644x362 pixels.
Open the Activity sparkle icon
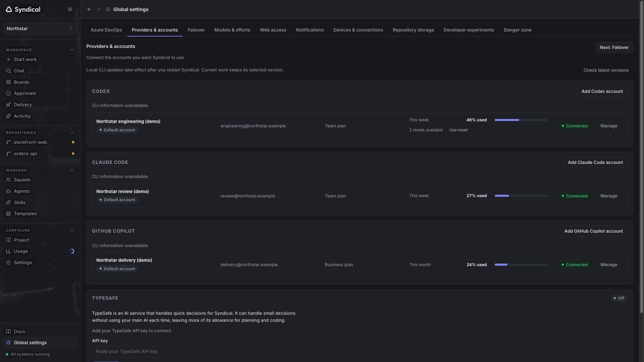pos(8,116)
